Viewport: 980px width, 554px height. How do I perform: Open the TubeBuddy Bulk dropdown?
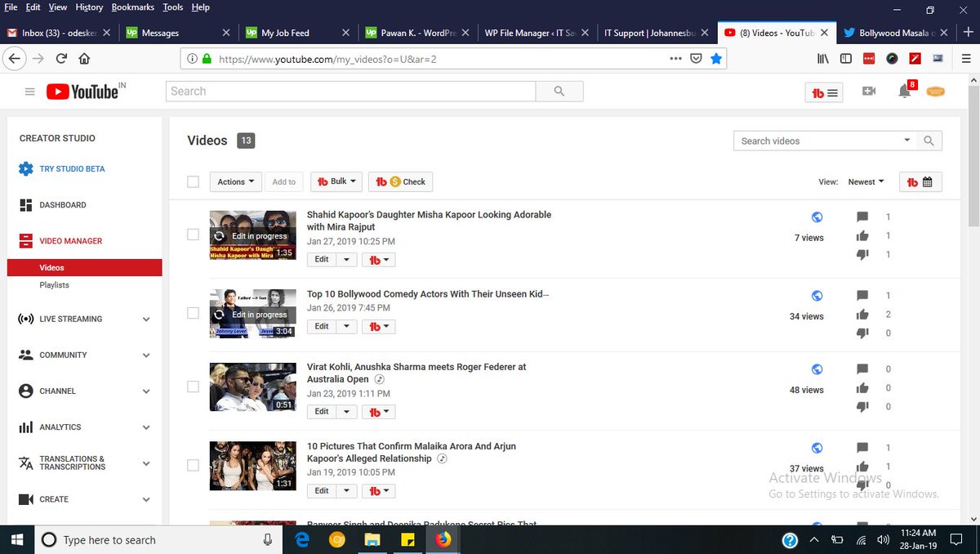tap(336, 181)
